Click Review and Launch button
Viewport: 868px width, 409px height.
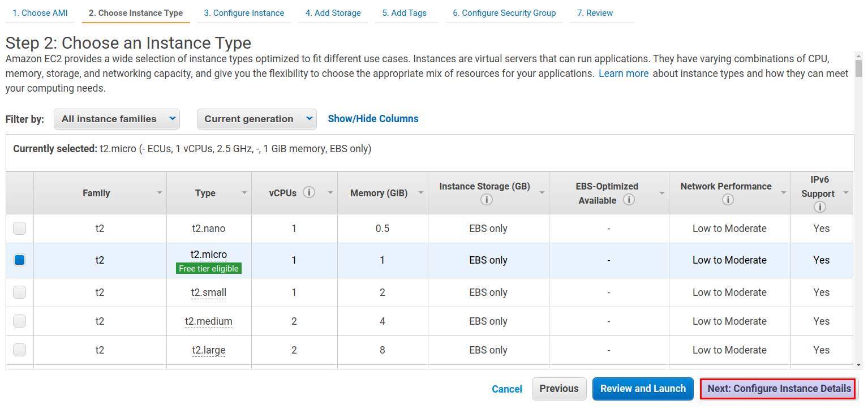point(643,389)
